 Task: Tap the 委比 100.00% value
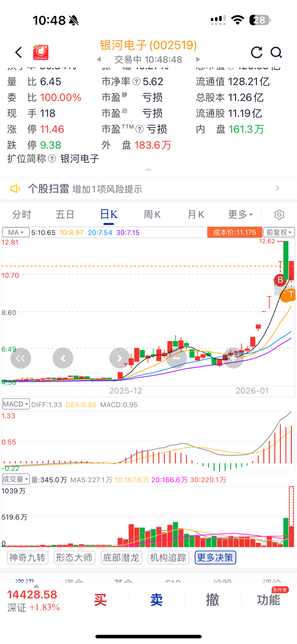[61, 97]
